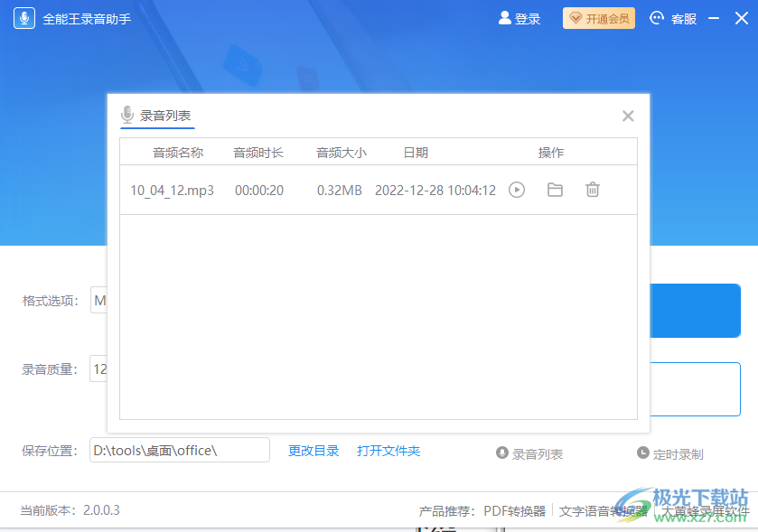Viewport: 758px width, 532px height.
Task: Click the white outlined button behind dialog
Action: coord(695,389)
